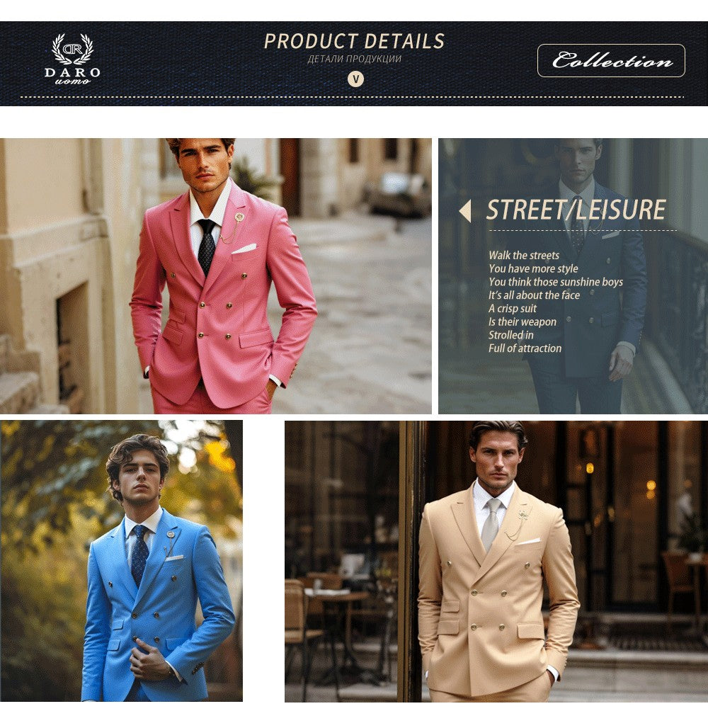The image size is (708, 728).
Task: Select the blue suit photo
Action: click(x=121, y=561)
